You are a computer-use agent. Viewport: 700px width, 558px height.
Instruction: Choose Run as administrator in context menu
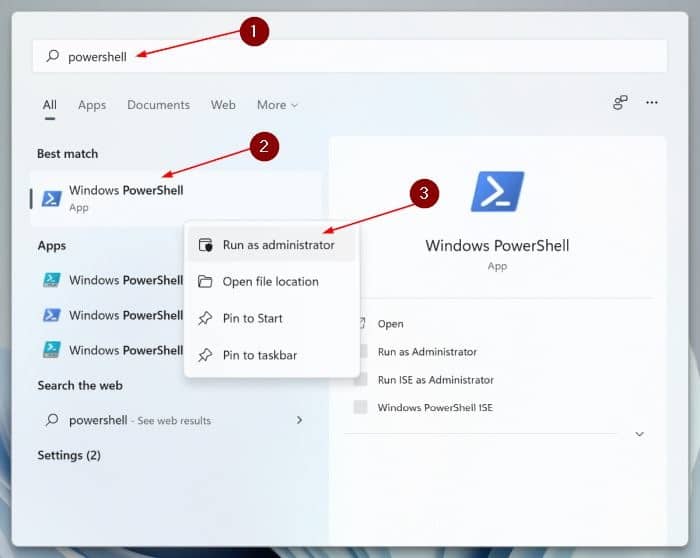click(271, 245)
